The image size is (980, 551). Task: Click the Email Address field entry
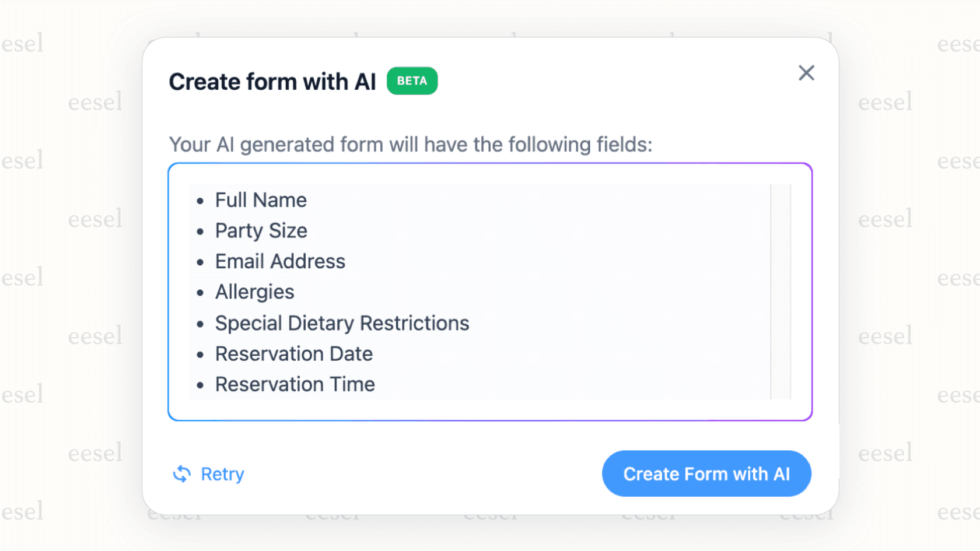pyautogui.click(x=280, y=261)
